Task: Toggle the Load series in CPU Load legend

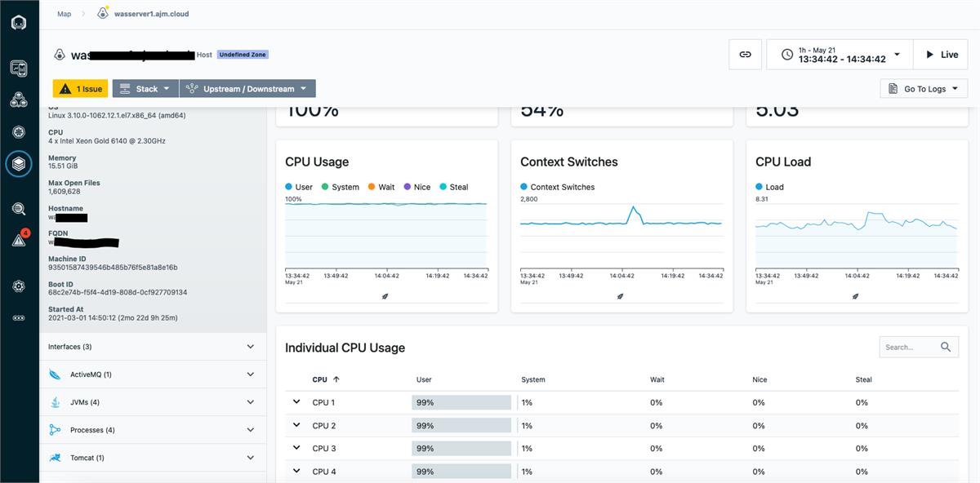Action: pyautogui.click(x=768, y=187)
